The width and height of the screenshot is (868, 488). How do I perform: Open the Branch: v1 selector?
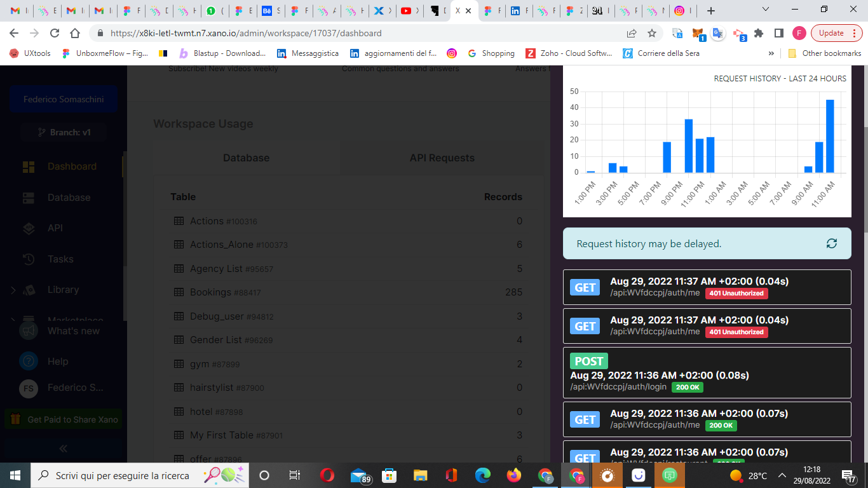(64, 132)
